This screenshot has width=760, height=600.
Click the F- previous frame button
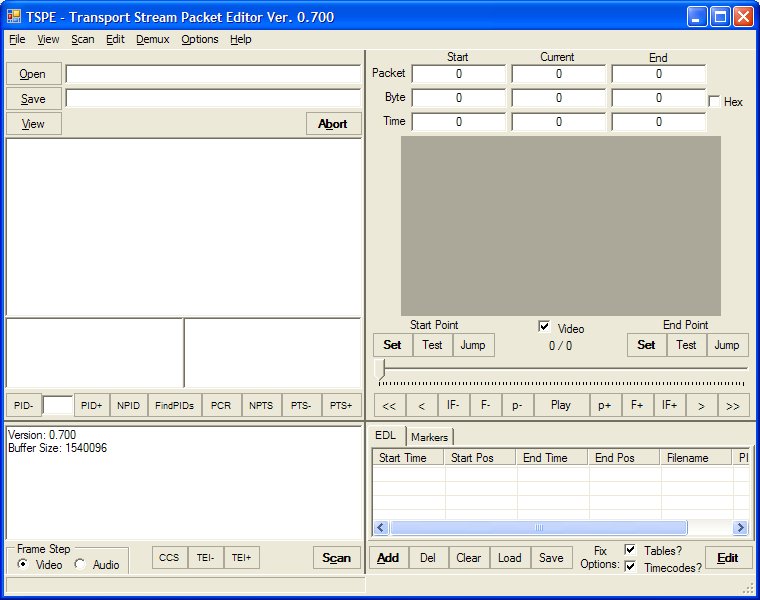486,405
